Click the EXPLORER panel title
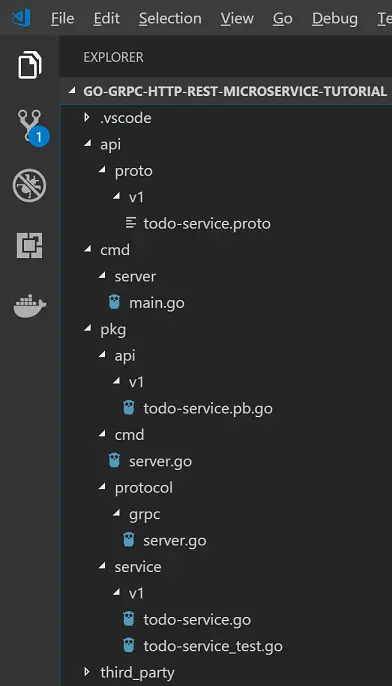 [x=113, y=57]
